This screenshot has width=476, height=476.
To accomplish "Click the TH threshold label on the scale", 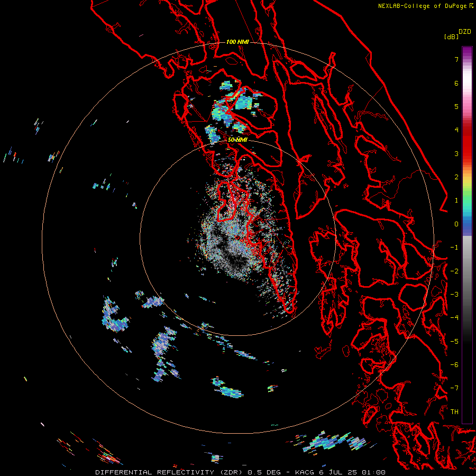I will (454, 412).
